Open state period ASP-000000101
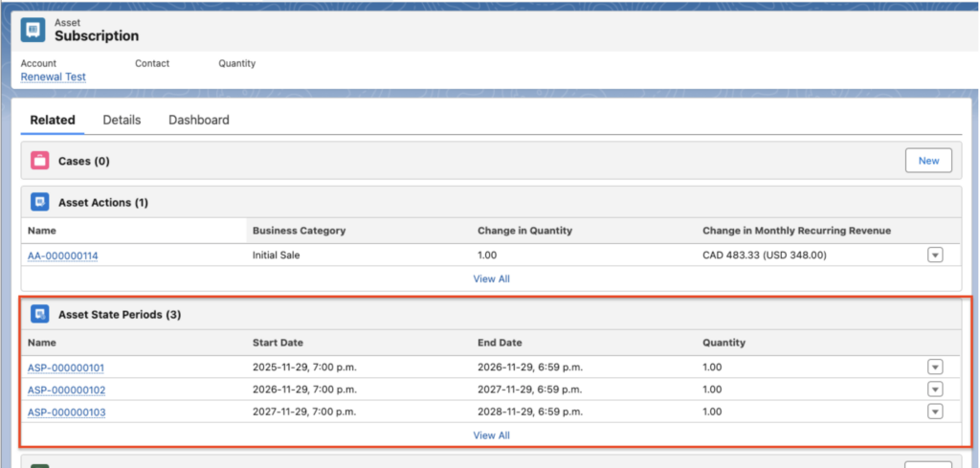The width and height of the screenshot is (980, 468). tap(67, 367)
